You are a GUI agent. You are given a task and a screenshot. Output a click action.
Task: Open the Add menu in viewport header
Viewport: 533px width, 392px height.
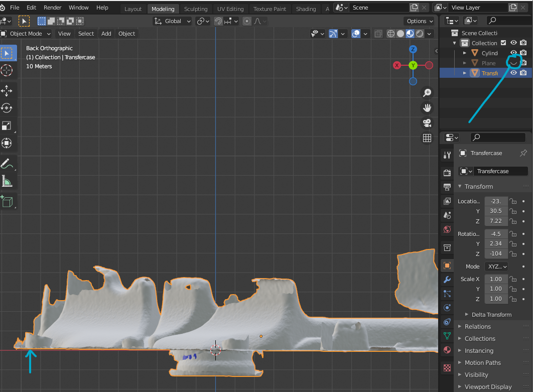tap(106, 34)
